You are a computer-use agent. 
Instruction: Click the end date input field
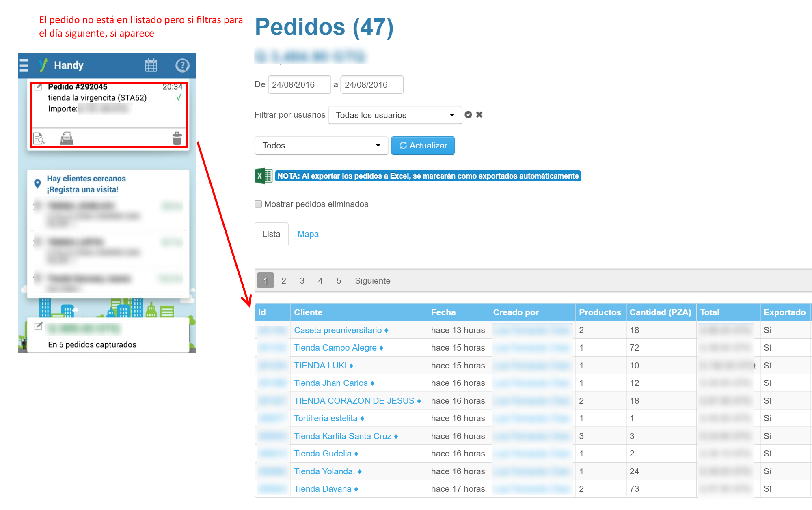(371, 85)
